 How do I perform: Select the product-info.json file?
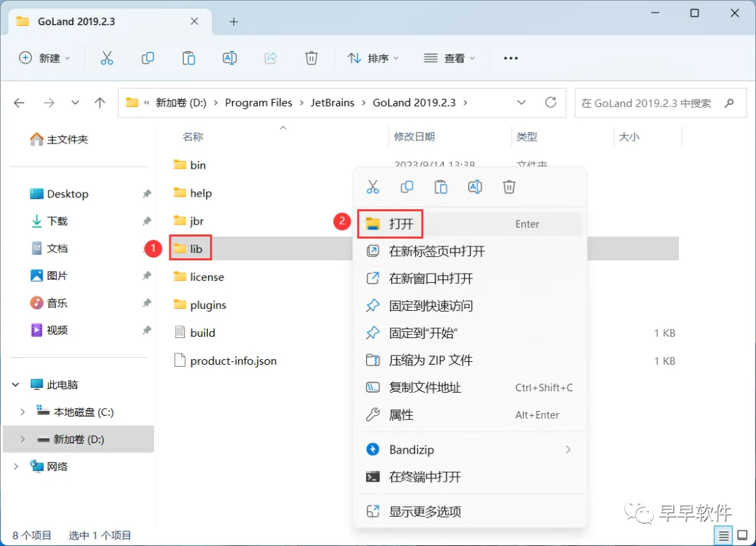click(225, 360)
